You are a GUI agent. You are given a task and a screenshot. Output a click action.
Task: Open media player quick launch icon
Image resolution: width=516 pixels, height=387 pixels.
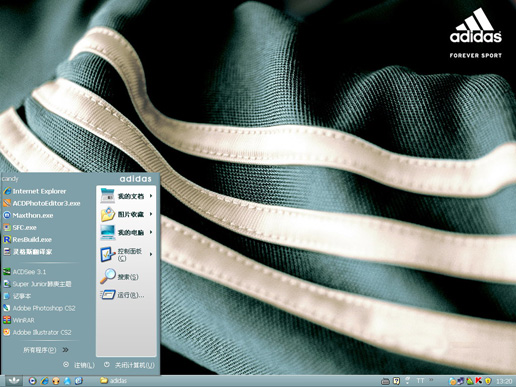coord(32,381)
